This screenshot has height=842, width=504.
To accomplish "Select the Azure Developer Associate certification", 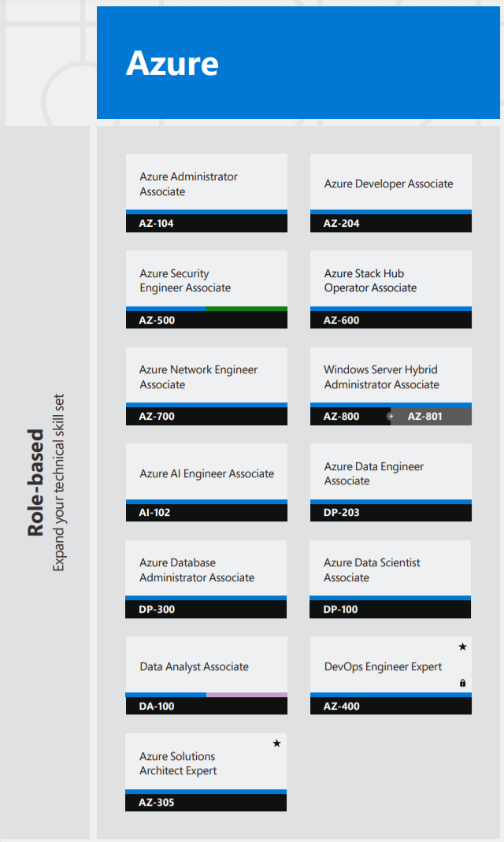I will coord(391,184).
